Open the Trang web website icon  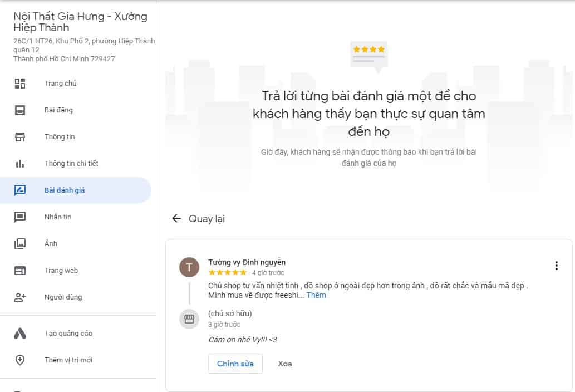[21, 270]
